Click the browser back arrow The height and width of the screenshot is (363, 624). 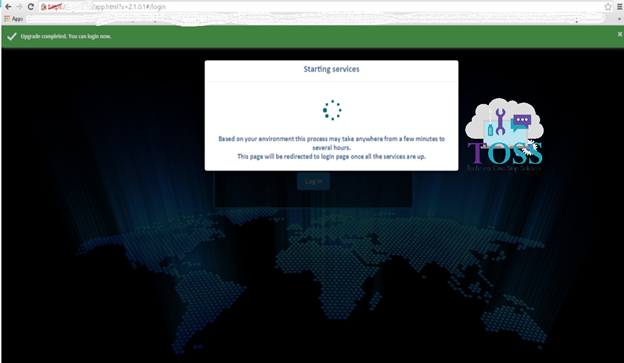8,7
